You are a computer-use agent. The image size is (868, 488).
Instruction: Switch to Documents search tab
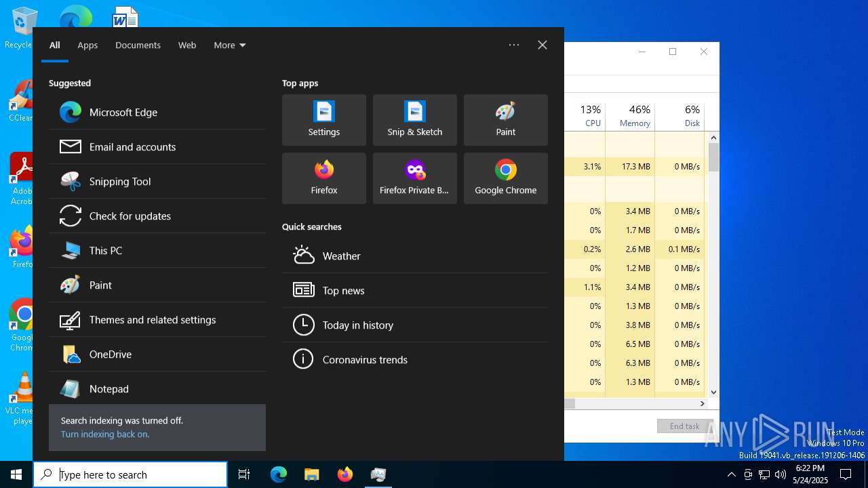pos(138,45)
